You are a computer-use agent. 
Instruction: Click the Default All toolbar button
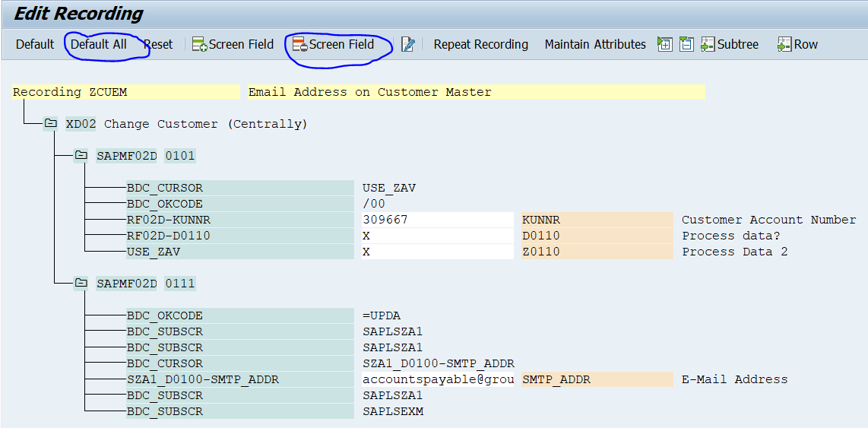(99, 44)
